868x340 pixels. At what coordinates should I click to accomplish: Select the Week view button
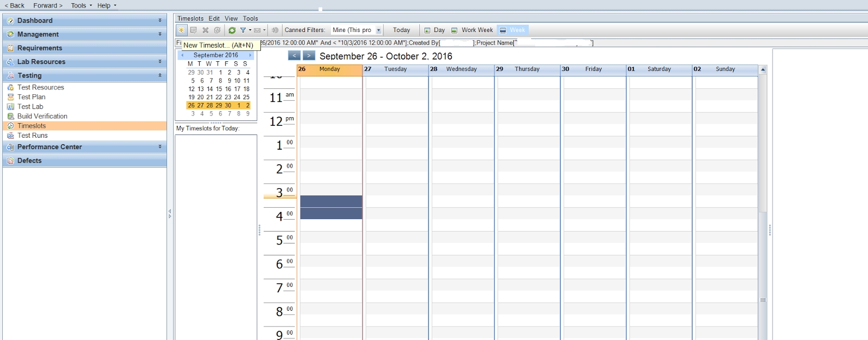[x=513, y=30]
